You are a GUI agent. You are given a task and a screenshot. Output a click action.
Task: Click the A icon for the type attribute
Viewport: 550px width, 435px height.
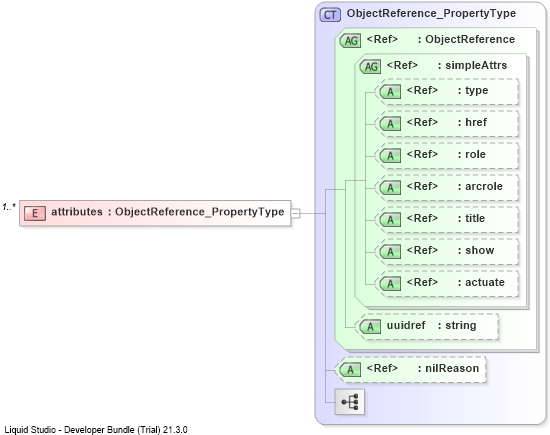coord(390,92)
